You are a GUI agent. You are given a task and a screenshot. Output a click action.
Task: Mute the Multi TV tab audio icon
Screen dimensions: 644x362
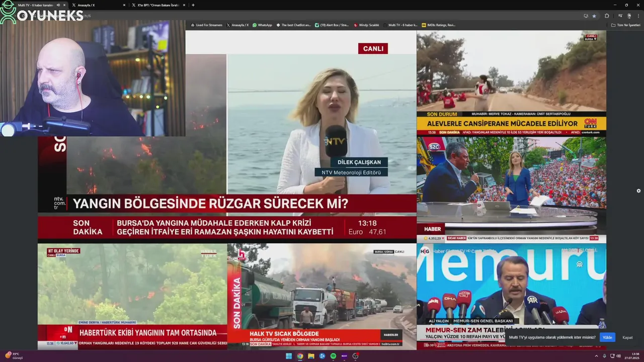tap(58, 5)
